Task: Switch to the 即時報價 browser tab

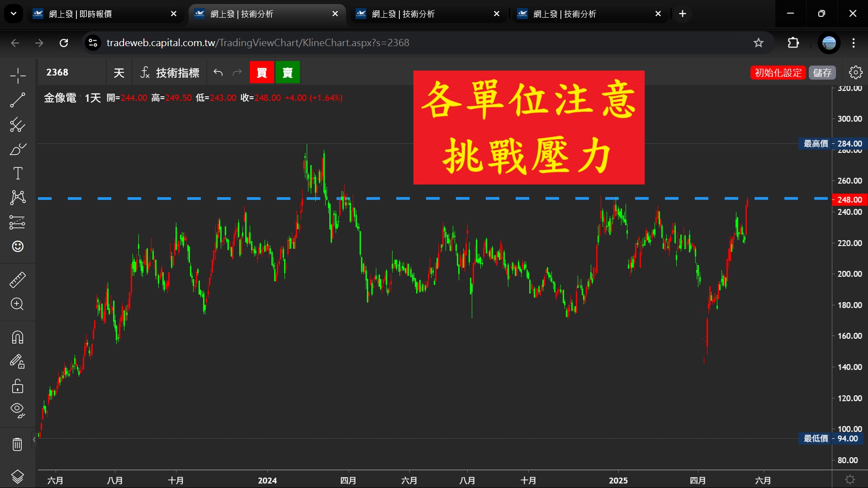Action: (105, 14)
